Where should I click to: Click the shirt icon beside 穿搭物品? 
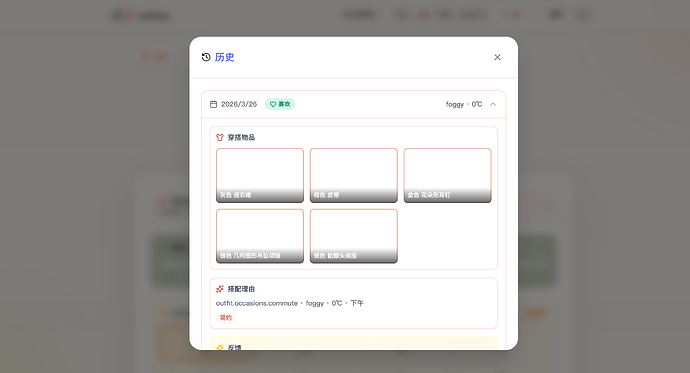pyautogui.click(x=220, y=137)
